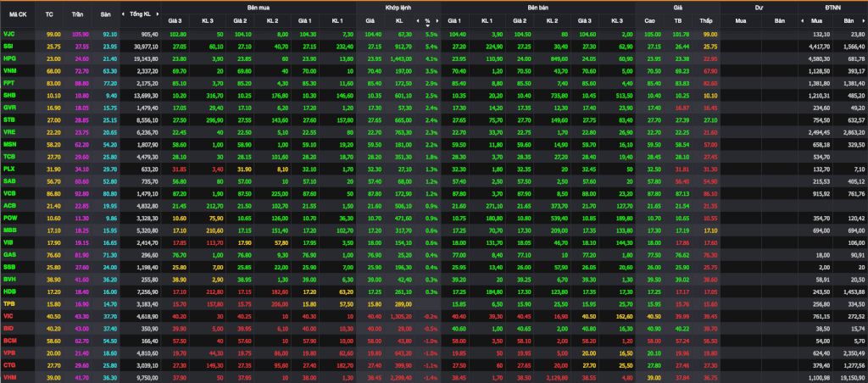Open the SHB ticker symbol

9,94
